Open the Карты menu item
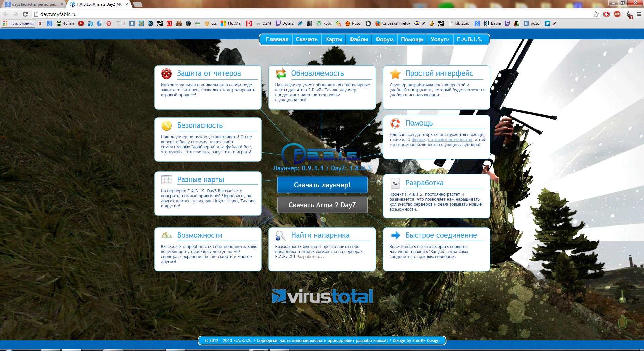The height and width of the screenshot is (351, 644). point(334,39)
